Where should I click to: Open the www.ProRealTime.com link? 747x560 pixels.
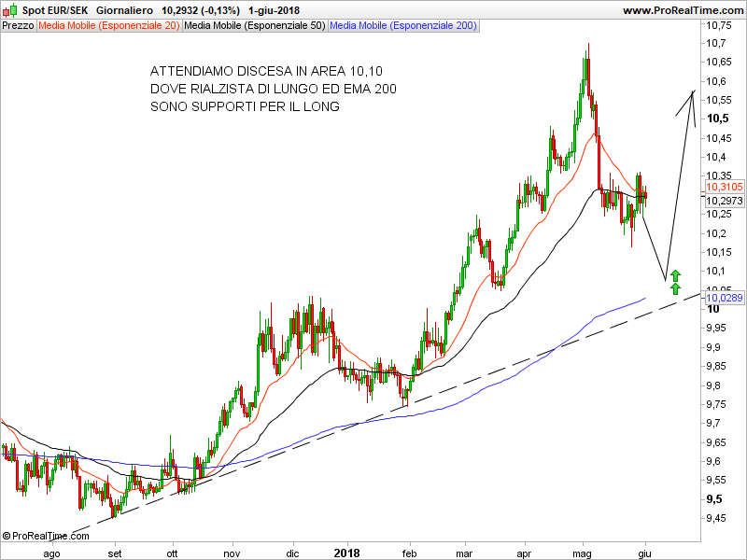coord(682,9)
